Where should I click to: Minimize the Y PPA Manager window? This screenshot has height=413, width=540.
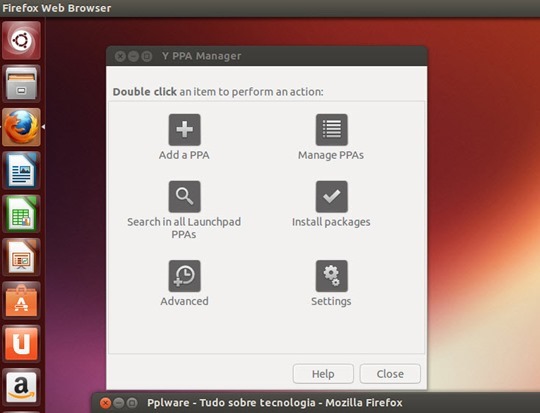pyautogui.click(x=133, y=56)
